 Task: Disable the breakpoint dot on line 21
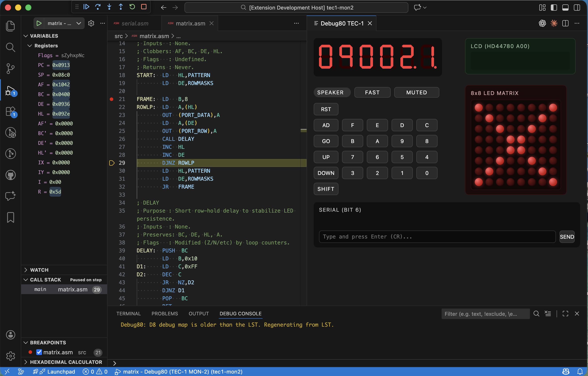(x=111, y=99)
